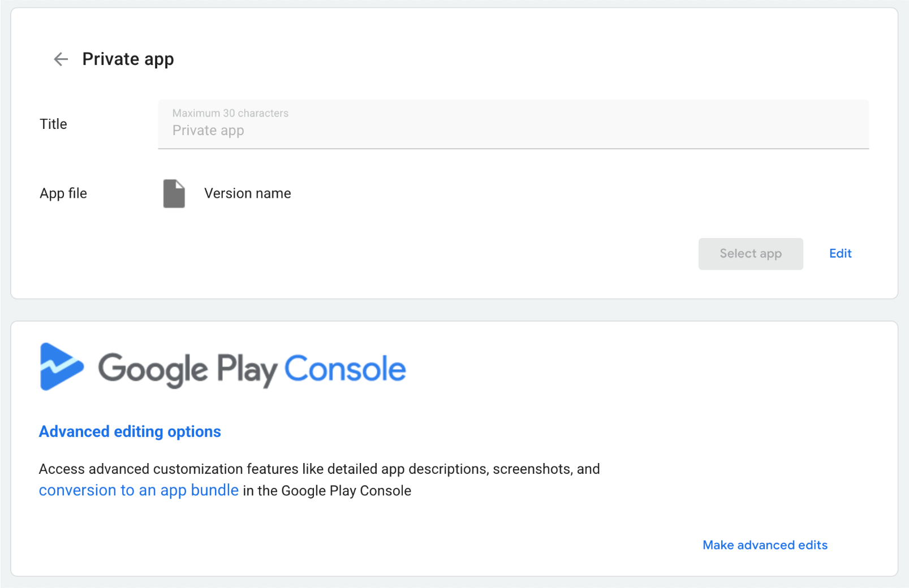This screenshot has height=588, width=909.
Task: Click the gray Google Play wordmark text
Action: point(187,370)
